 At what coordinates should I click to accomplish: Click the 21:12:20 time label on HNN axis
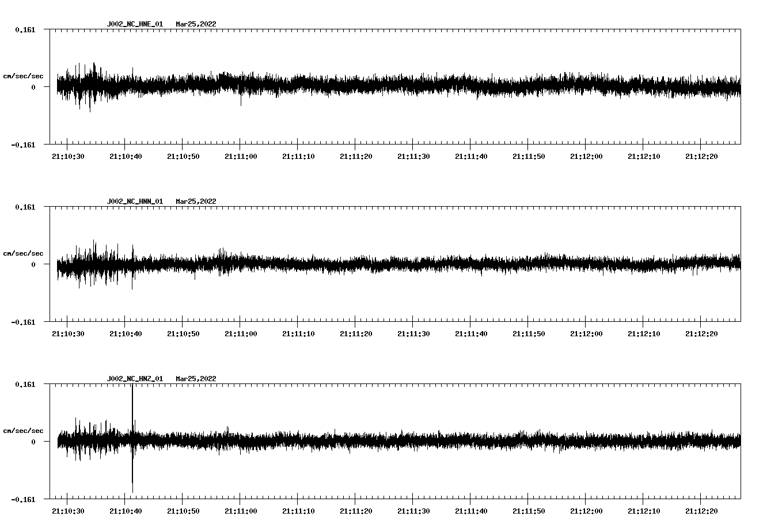(x=701, y=333)
